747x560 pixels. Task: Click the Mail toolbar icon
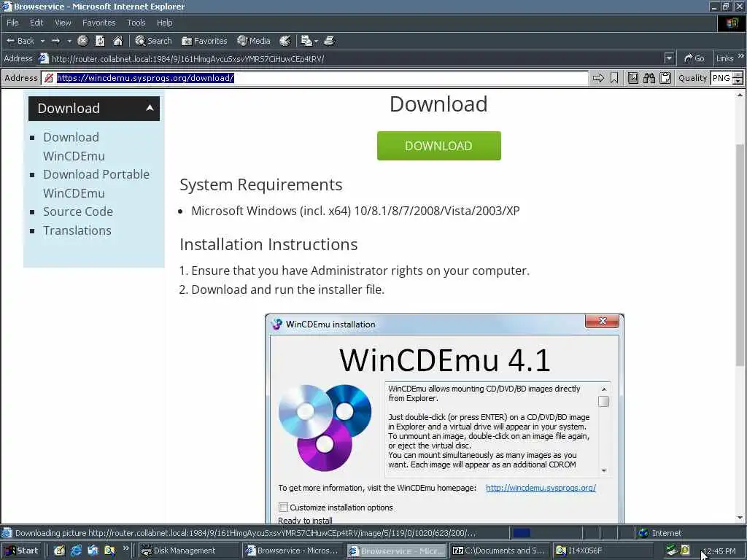point(306,41)
